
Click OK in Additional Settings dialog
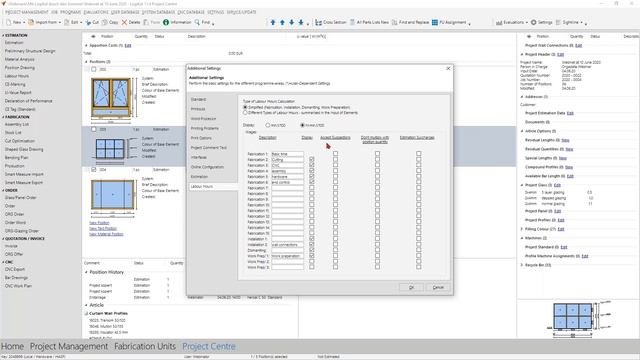click(x=411, y=287)
